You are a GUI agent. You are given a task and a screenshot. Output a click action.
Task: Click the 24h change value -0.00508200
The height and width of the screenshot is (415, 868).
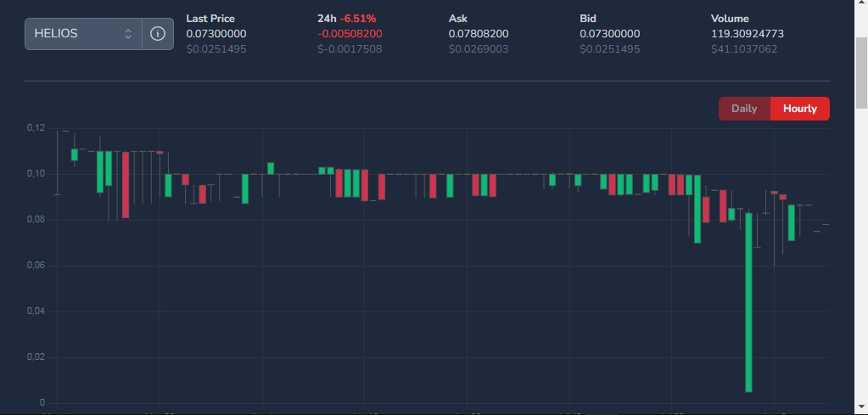tap(350, 34)
